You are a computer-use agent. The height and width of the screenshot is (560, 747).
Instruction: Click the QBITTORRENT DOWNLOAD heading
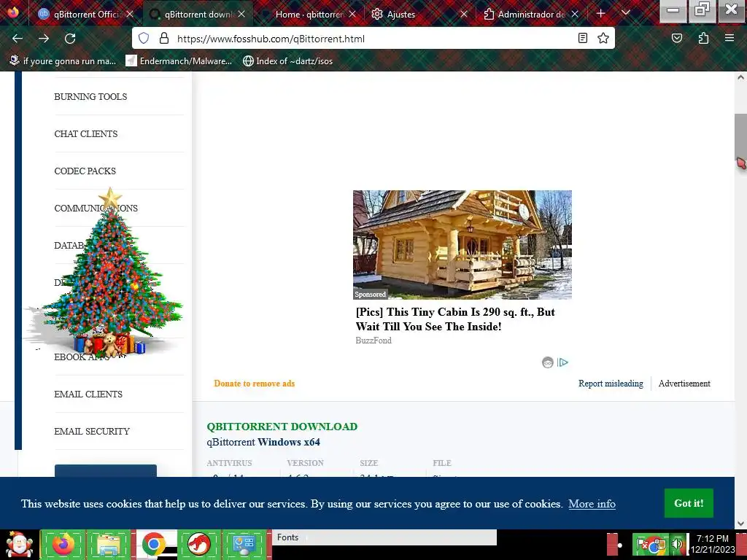[282, 427]
